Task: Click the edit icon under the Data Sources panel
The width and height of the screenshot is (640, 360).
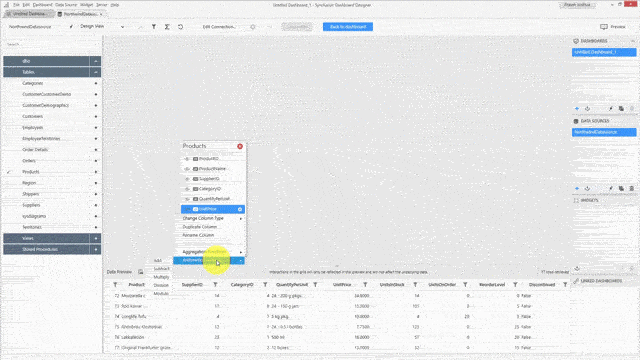Action: click(x=611, y=189)
